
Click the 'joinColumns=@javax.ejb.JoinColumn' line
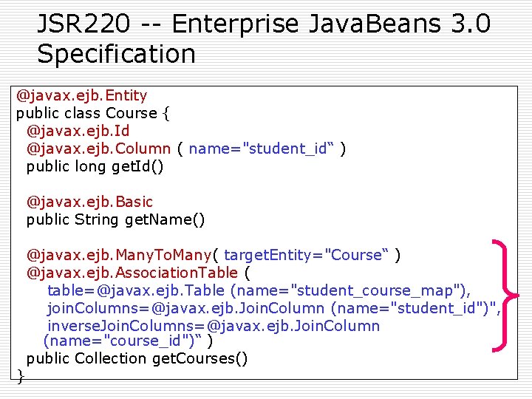[274, 308]
